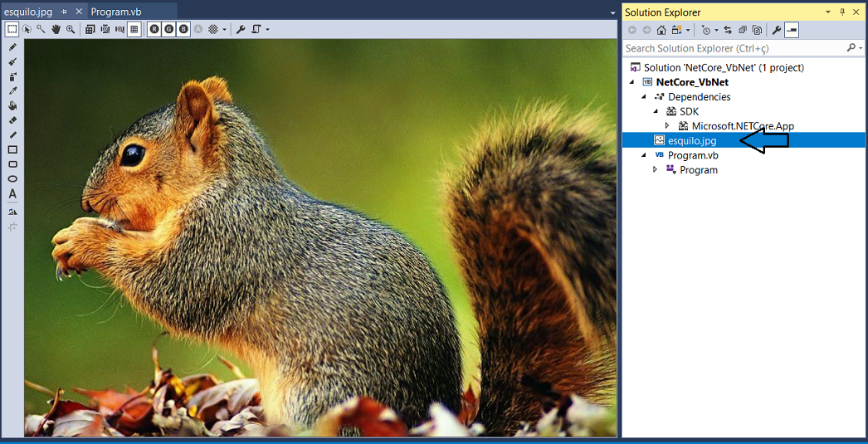
Task: Select the Fill bucket tool
Action: (x=12, y=105)
